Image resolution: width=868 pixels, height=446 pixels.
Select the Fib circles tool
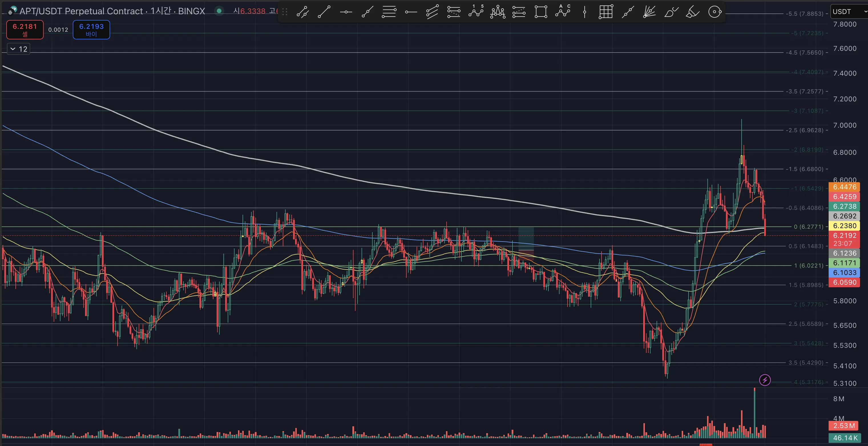(x=714, y=12)
